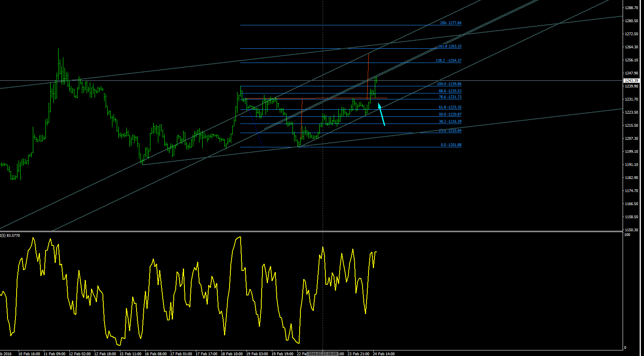Click 1223.50 on the price scale
644x356 pixels.
pos(631,112)
